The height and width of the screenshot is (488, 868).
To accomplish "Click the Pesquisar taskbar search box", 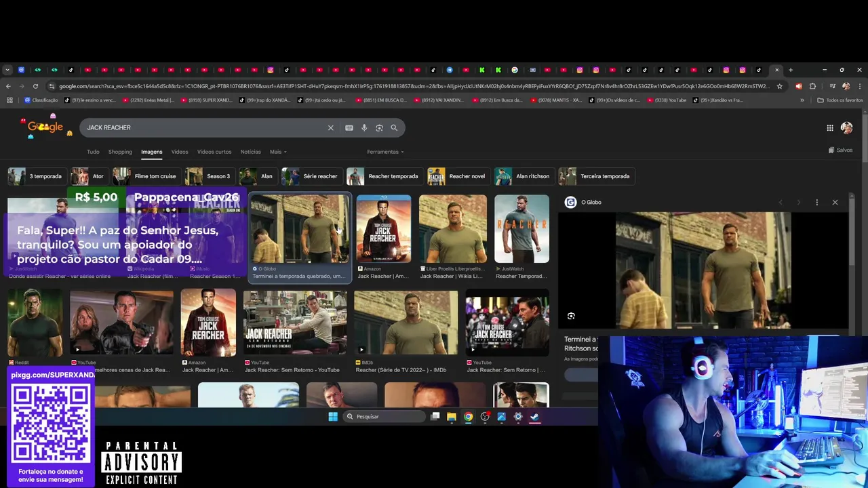I will point(384,416).
